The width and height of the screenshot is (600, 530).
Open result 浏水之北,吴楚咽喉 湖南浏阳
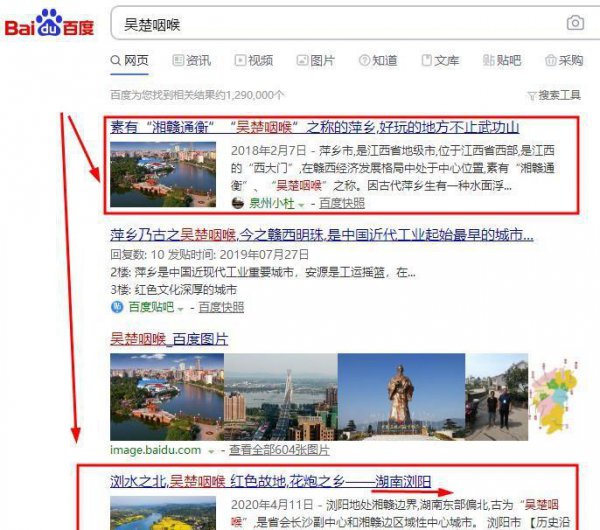271,481
